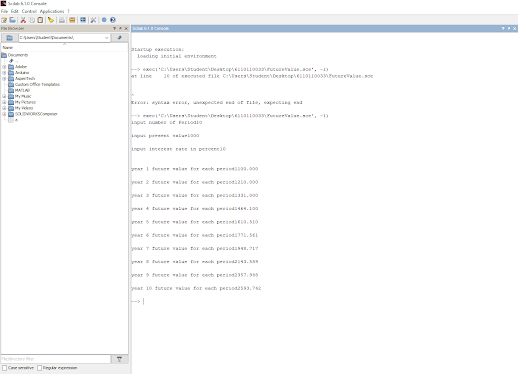Close the File Browser panel

126,29
